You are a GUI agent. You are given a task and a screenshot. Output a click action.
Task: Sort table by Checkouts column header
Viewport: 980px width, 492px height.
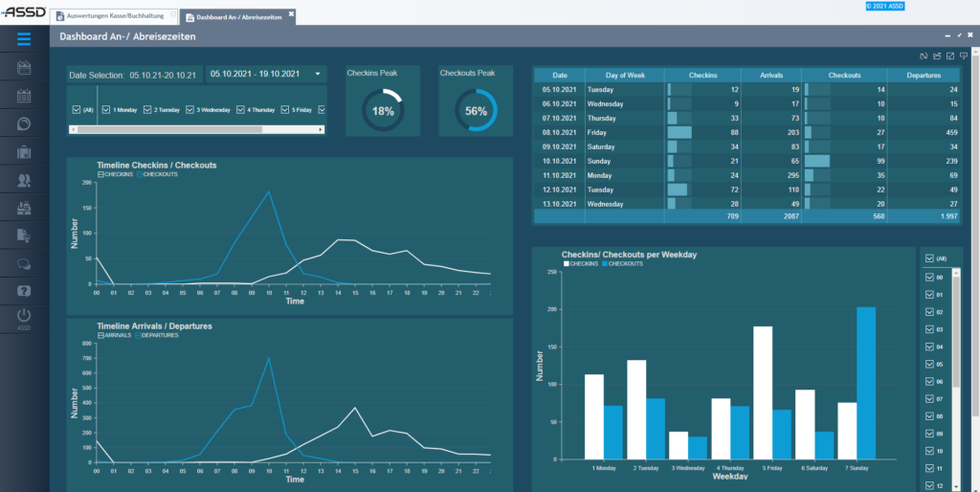click(844, 75)
